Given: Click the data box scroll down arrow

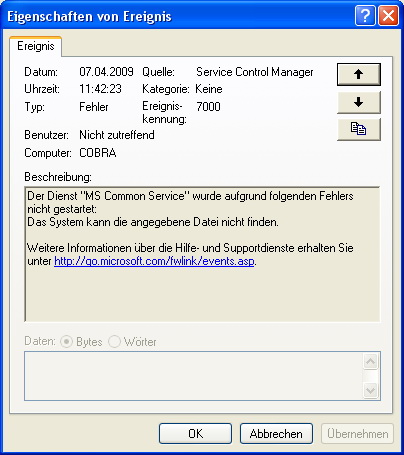Looking at the screenshot, I should pos(371,390).
